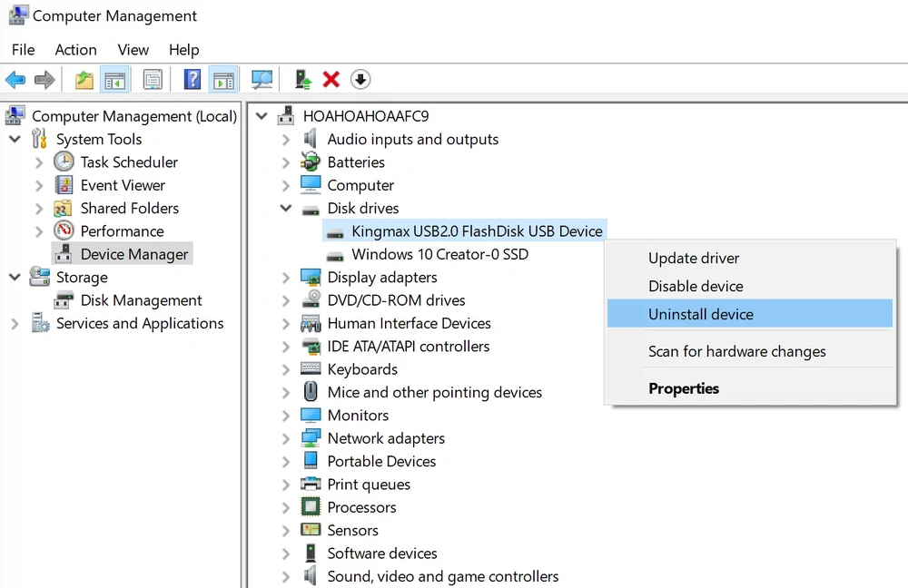Viewport: 908px width, 588px height.
Task: Open the Action menu
Action: [75, 50]
